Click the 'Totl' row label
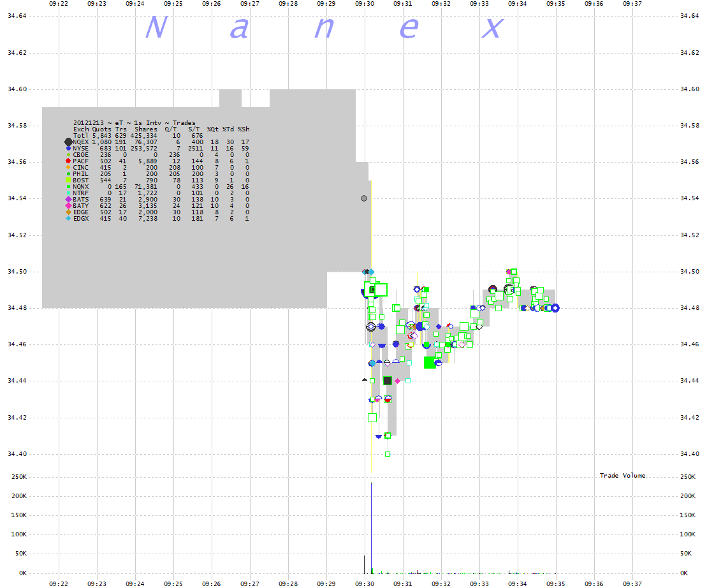The width and height of the screenshot is (707, 588). [x=81, y=135]
